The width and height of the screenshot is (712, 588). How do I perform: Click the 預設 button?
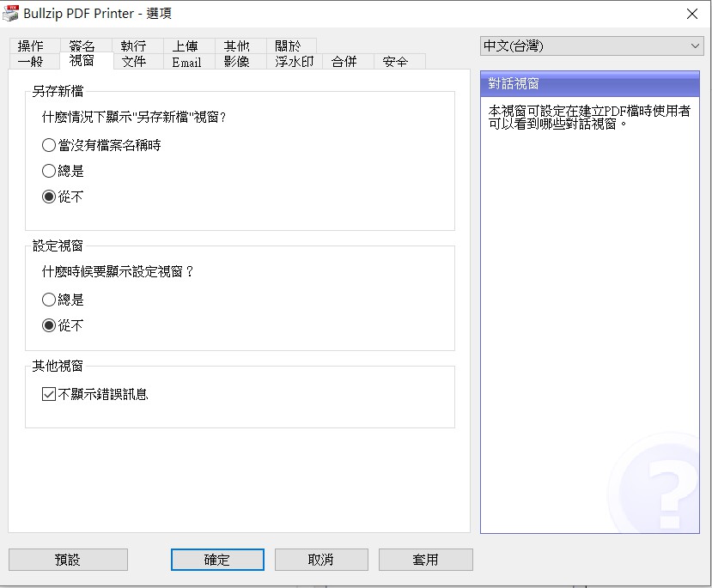(68, 560)
